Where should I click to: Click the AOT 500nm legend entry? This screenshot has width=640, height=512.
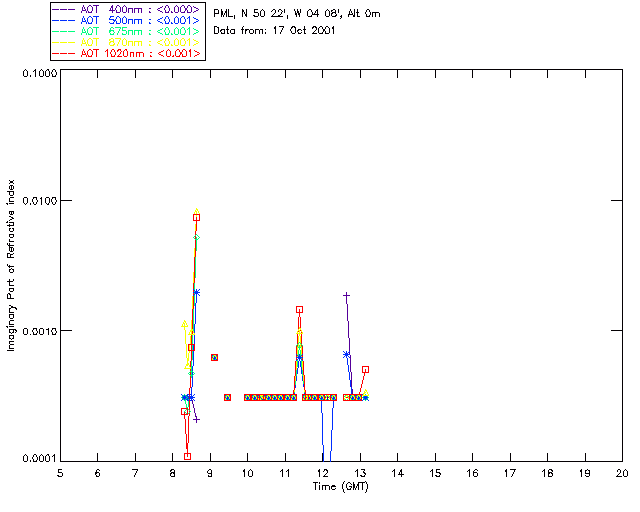coord(127,20)
